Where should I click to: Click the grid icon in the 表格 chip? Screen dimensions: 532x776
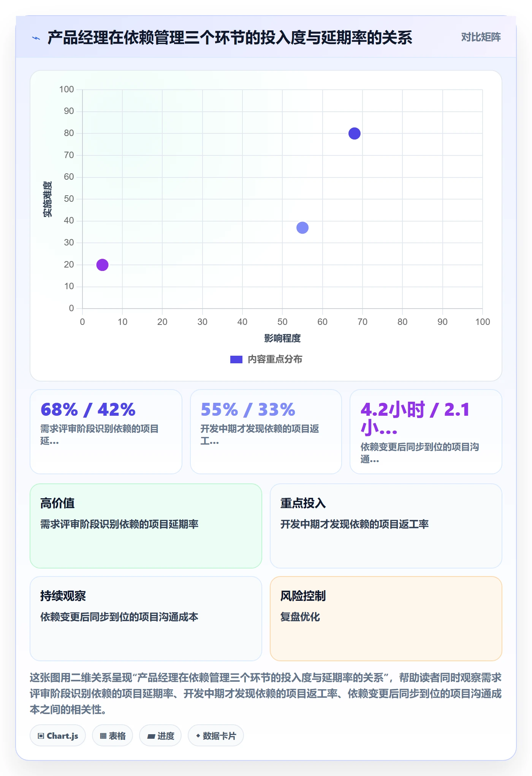pos(103,736)
